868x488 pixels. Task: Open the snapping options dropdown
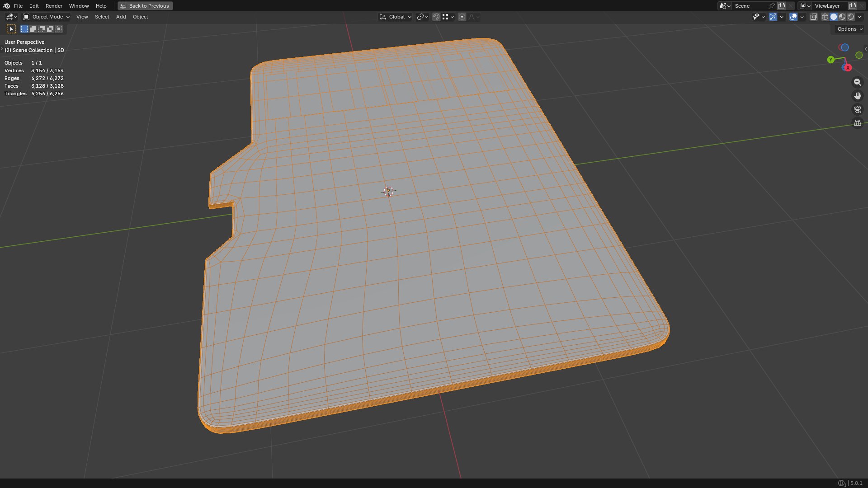point(448,17)
